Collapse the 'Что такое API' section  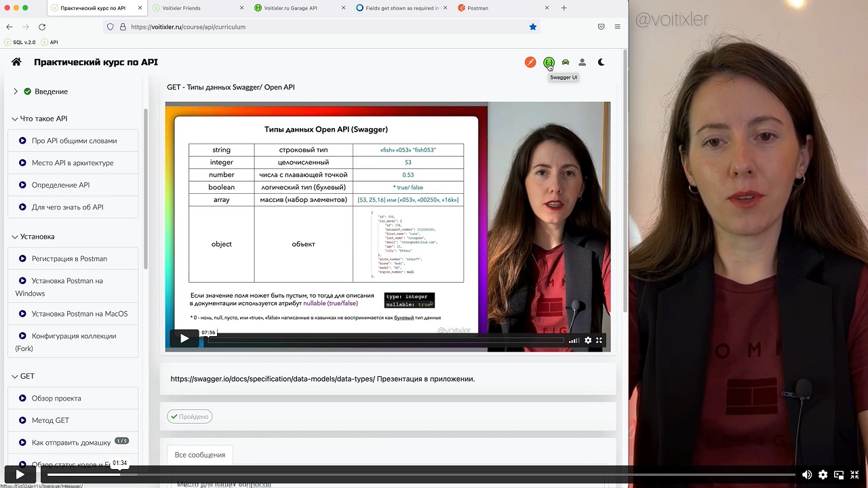(15, 119)
